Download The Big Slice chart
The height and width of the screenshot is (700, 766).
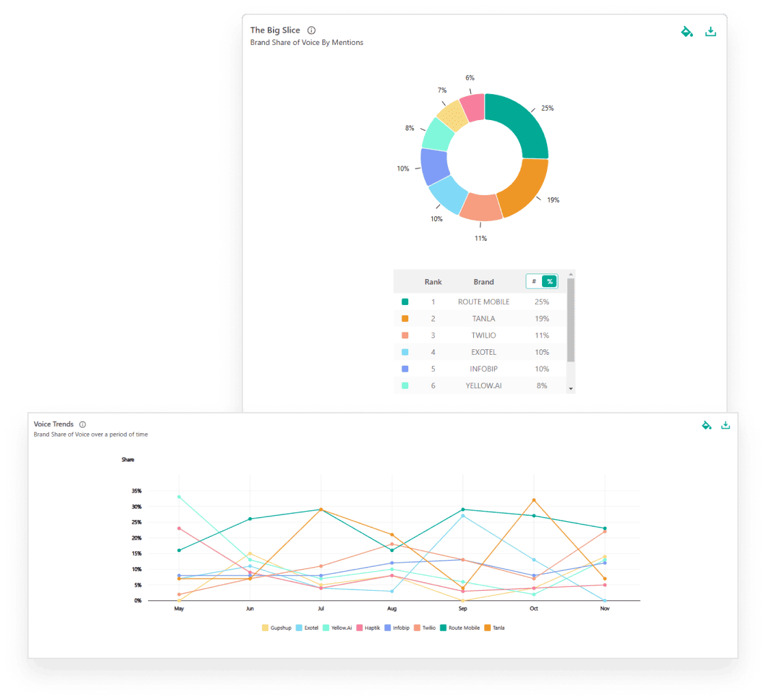(x=711, y=32)
